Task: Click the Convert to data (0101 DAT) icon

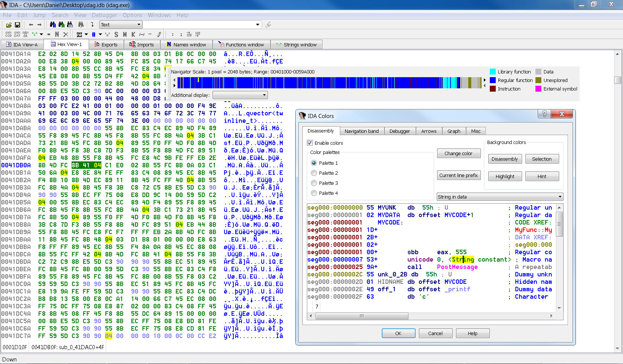Action: (x=17, y=34)
